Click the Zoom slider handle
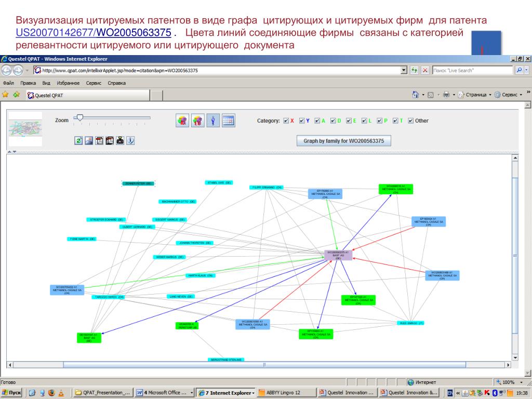Image resolution: width=532 pixels, height=399 pixels. coord(79,117)
